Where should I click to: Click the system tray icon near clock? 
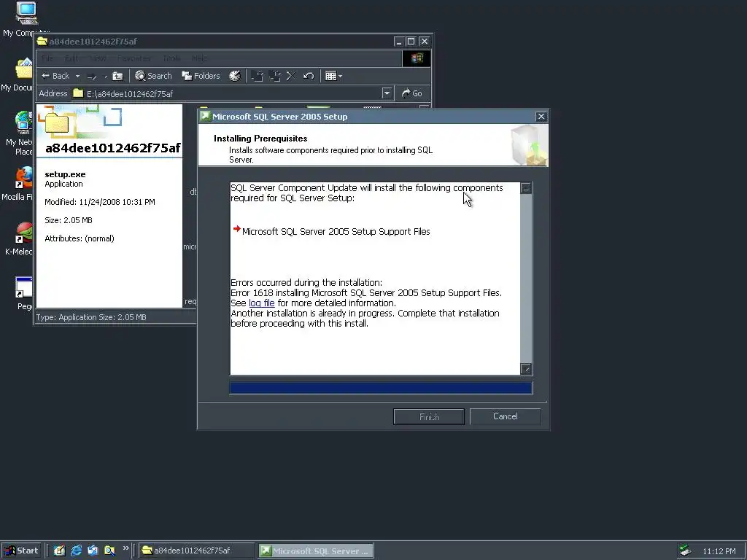(685, 551)
